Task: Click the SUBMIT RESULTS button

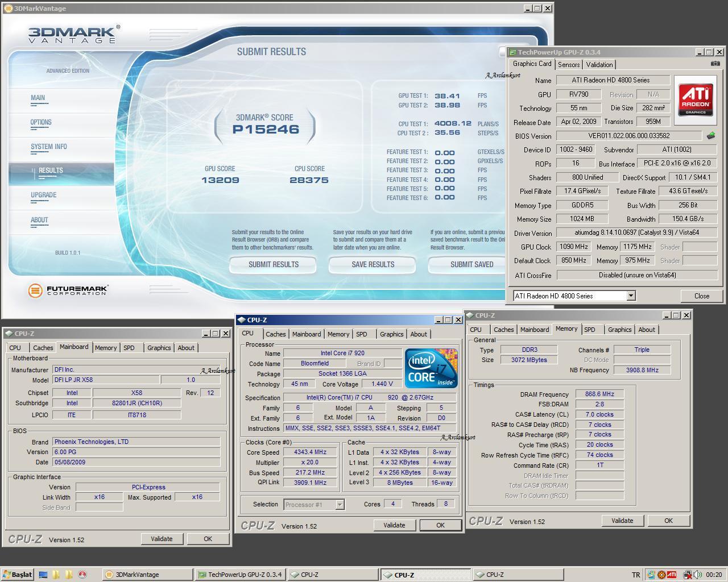Action: (274, 264)
